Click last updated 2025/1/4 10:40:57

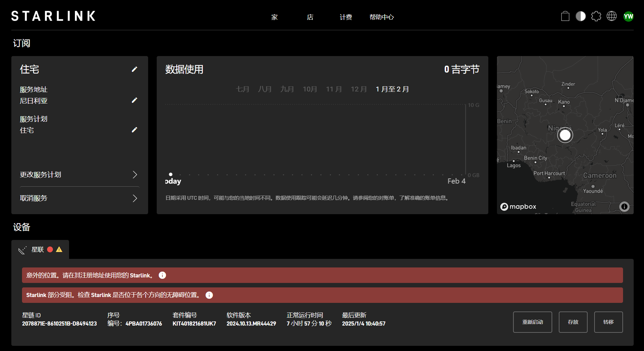(x=364, y=324)
